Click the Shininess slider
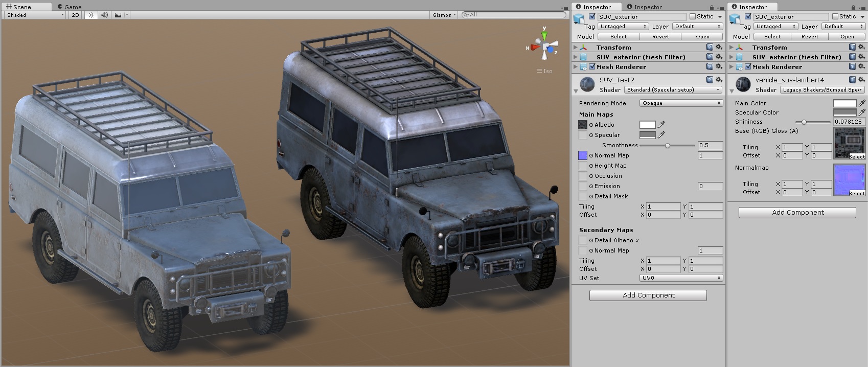 (x=813, y=122)
